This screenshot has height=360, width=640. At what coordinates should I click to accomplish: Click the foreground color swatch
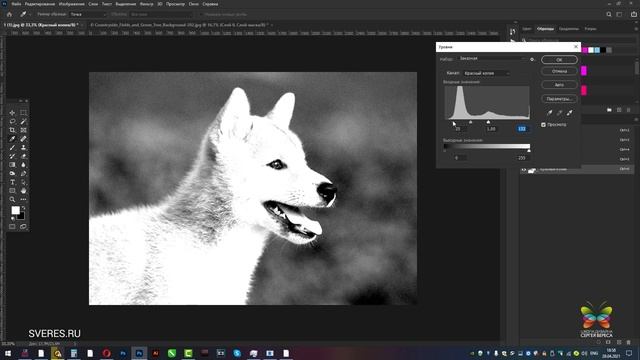coord(15,210)
